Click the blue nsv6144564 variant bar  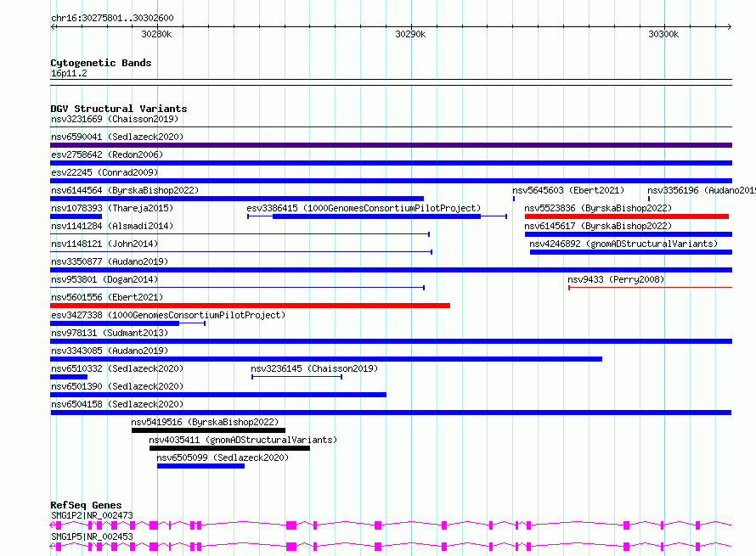pos(237,199)
